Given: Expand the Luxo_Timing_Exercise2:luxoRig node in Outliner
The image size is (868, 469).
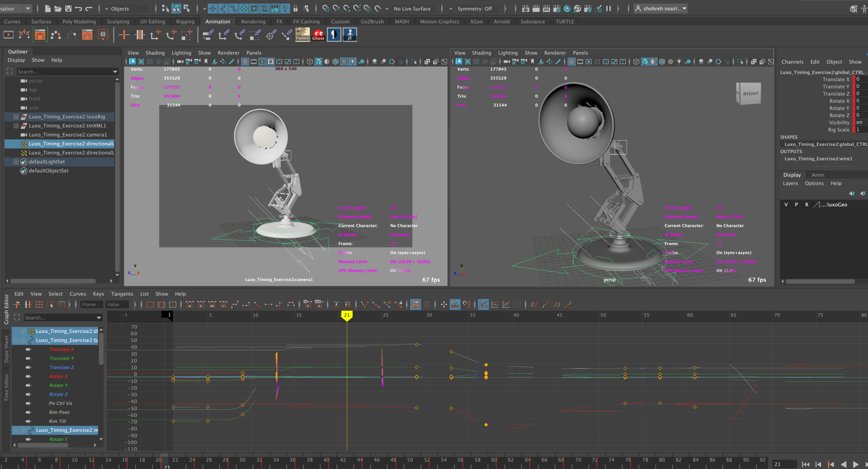Looking at the screenshot, I should point(16,117).
